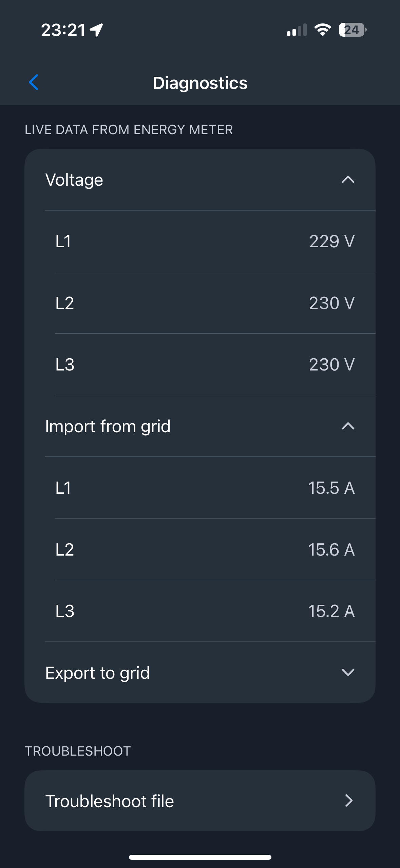
Task: Tap the Import from grid header label
Action: 108,427
